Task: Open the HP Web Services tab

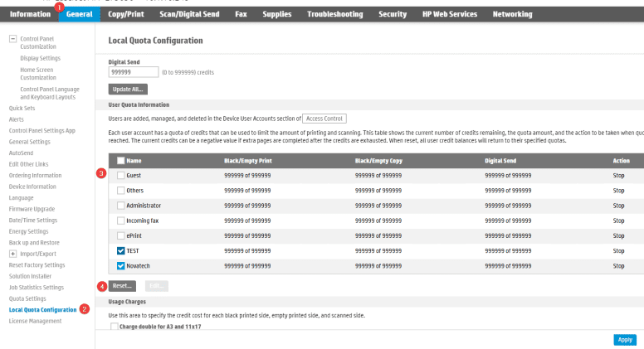Action: 449,15
